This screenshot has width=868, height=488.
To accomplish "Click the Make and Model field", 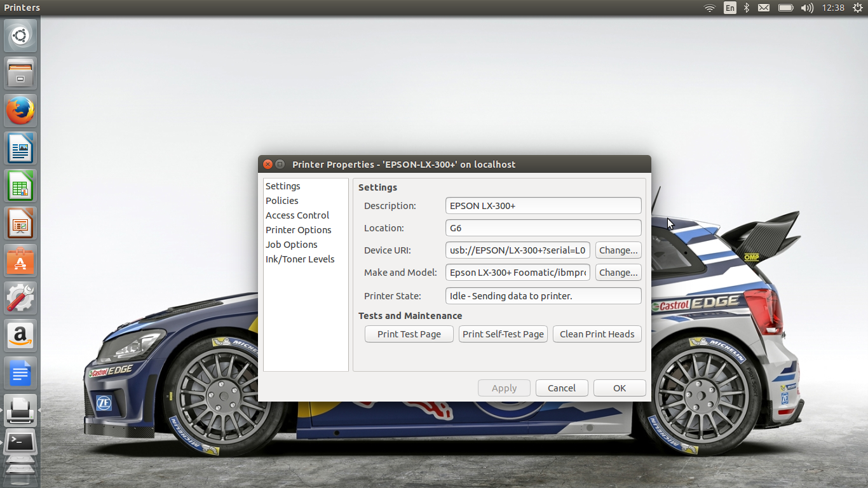I will (518, 273).
